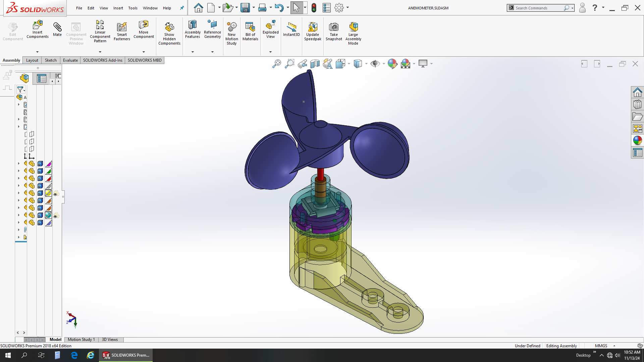Toggle transparency eye on yellow component row
Viewport: 644px width, 362px height.
56,193
